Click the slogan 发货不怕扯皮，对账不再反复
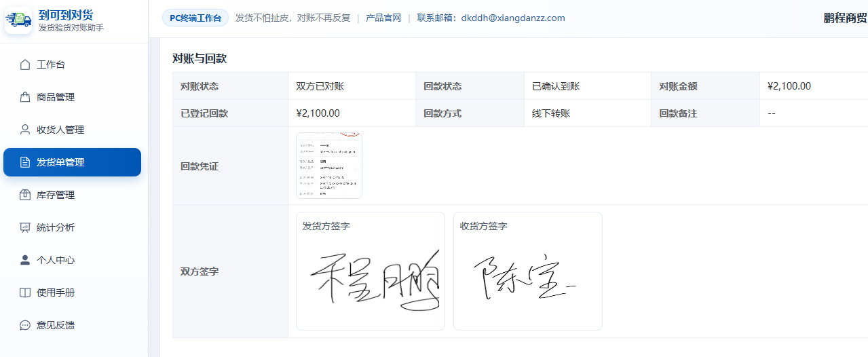The image size is (868, 357). 293,18
